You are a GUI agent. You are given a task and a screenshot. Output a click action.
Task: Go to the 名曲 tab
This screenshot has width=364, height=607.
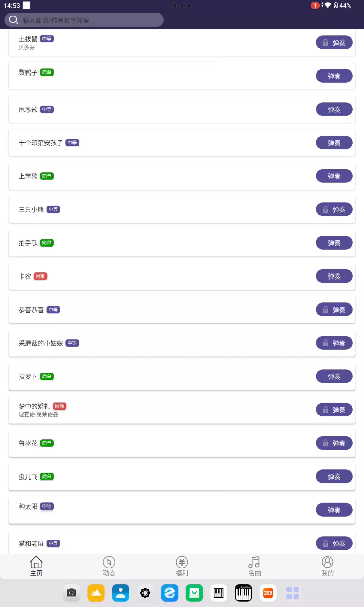coord(254,566)
